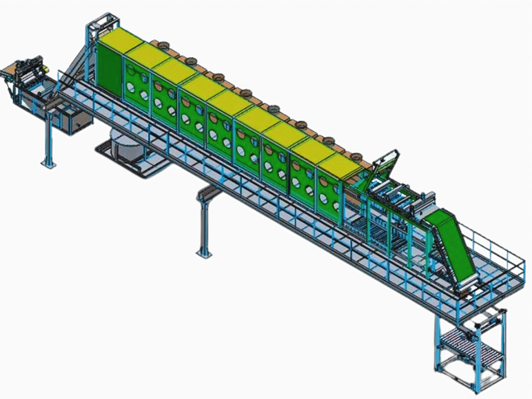Click the leftmost support column under the platform
532x399 pixels.
[x=49, y=140]
